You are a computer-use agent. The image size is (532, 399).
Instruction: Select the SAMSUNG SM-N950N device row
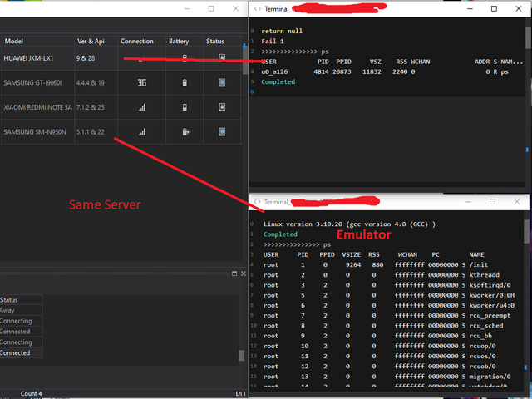pos(121,132)
